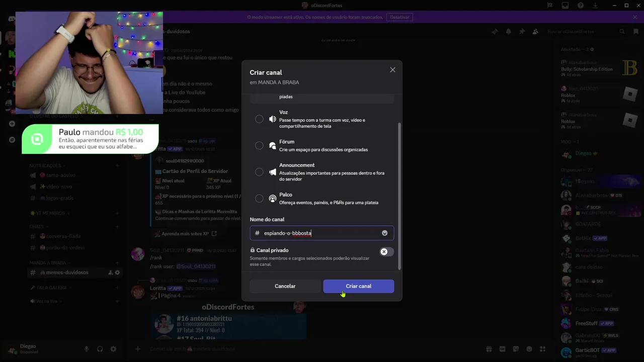Click the Aprenda mais sobre XP link
This screenshot has width=644, height=362.
pyautogui.click(x=189, y=234)
